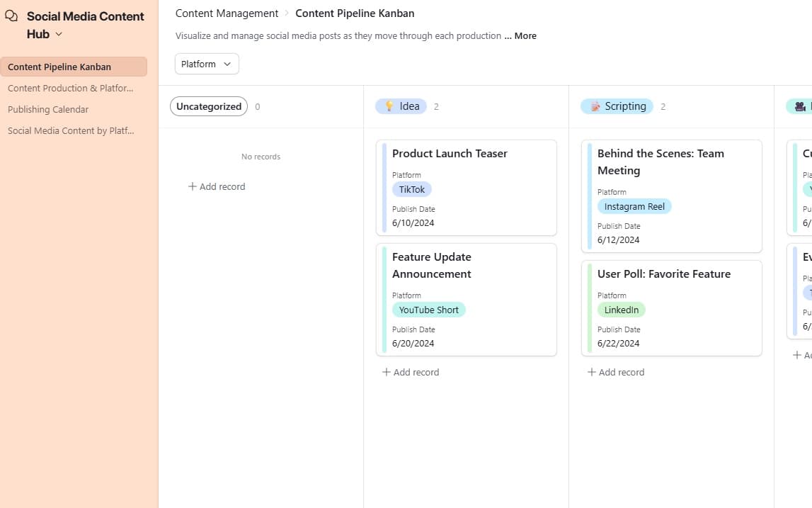The height and width of the screenshot is (508, 812).
Task: Click publish date 6/20/2024
Action: pos(413,343)
